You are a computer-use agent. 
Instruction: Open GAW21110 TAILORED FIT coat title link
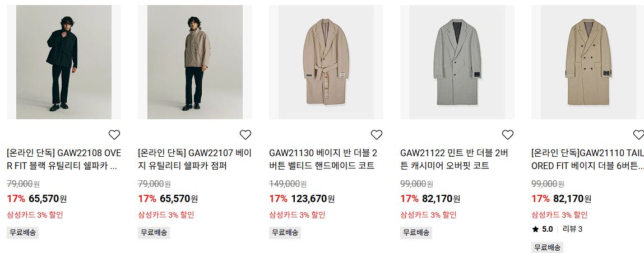point(588,160)
